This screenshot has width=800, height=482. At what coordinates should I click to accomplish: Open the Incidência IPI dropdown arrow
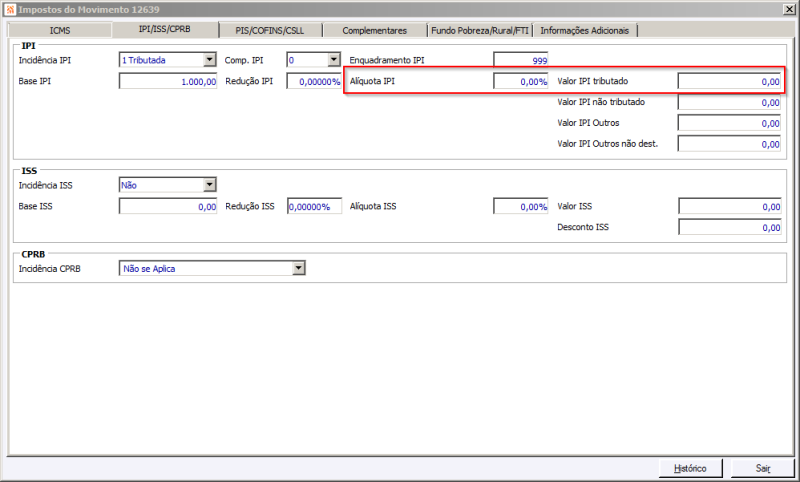210,60
